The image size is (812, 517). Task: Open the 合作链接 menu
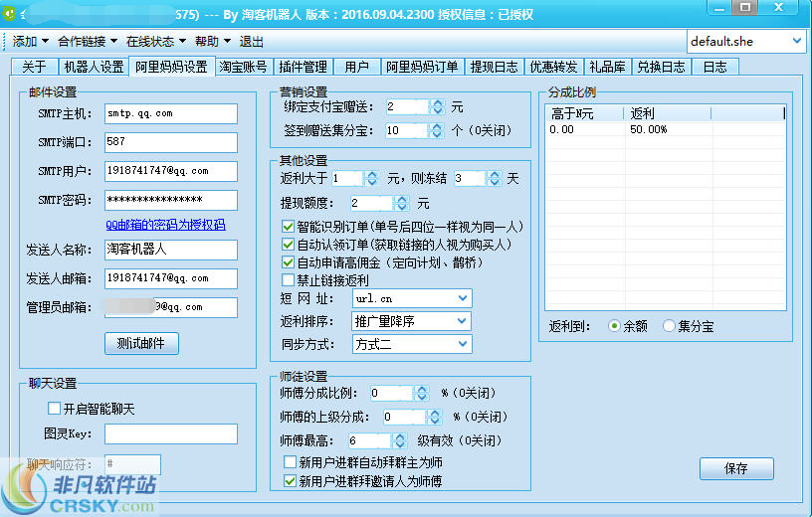87,42
